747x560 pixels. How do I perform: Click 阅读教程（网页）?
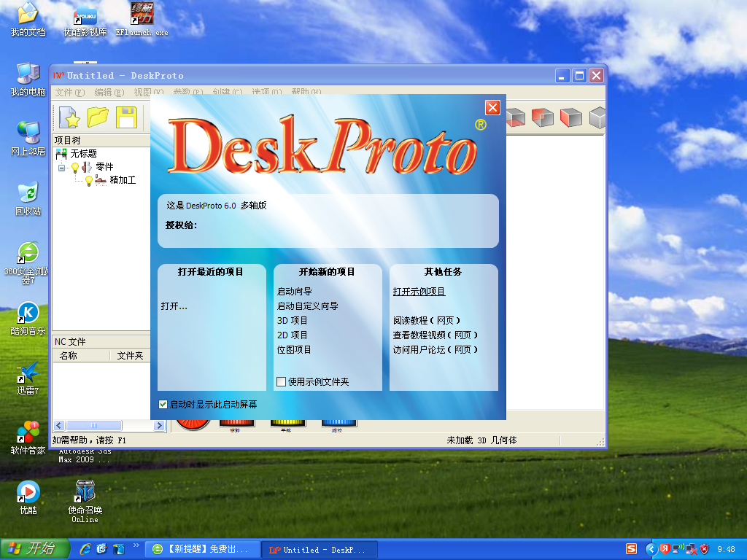point(426,321)
